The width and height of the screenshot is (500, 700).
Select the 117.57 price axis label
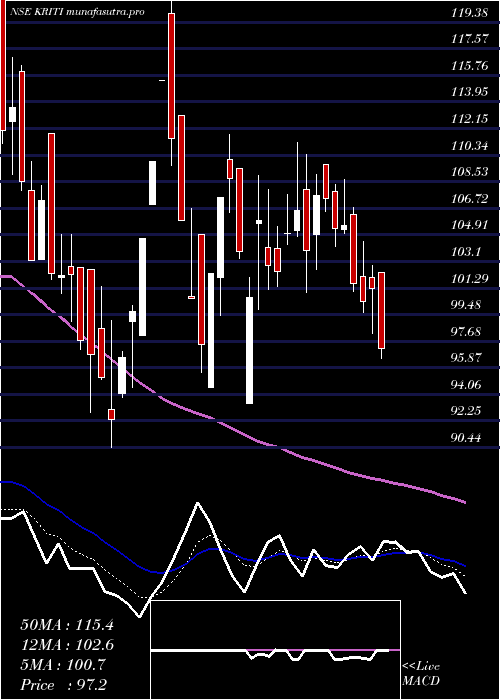[x=469, y=39]
